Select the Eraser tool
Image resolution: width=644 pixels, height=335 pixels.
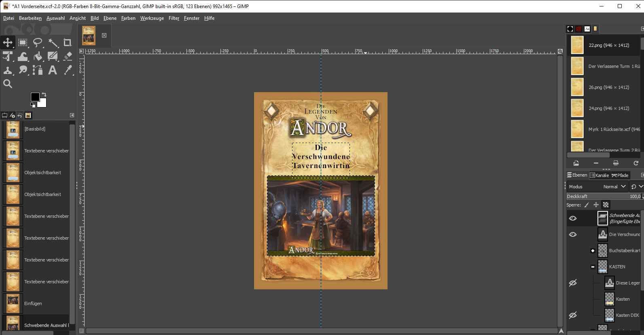pos(68,56)
